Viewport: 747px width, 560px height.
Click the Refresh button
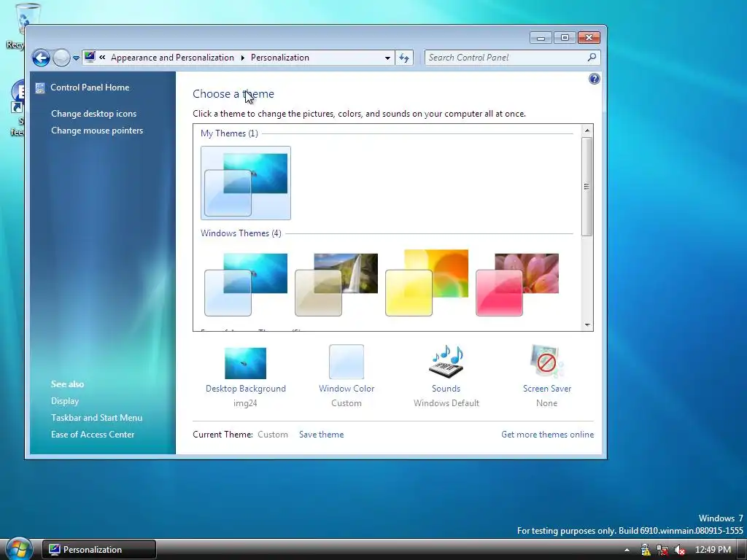click(404, 58)
